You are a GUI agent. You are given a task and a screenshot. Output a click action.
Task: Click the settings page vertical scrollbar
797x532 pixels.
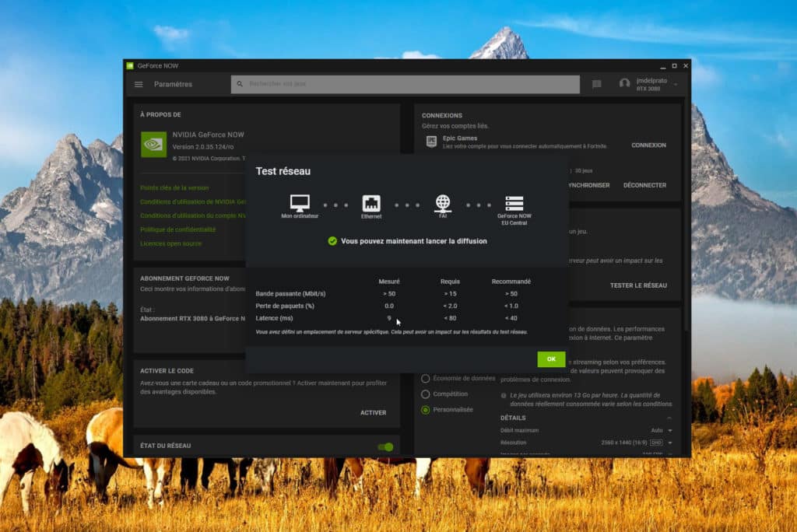coord(686,213)
